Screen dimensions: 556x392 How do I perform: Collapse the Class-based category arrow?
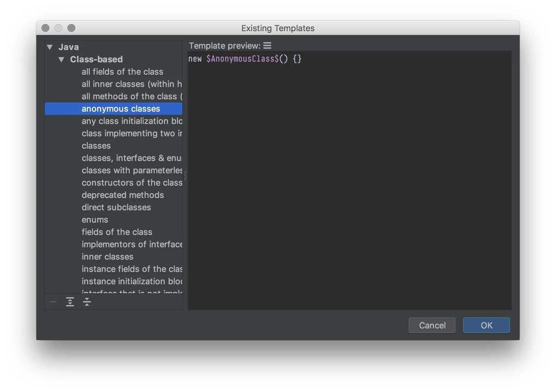pyautogui.click(x=61, y=59)
